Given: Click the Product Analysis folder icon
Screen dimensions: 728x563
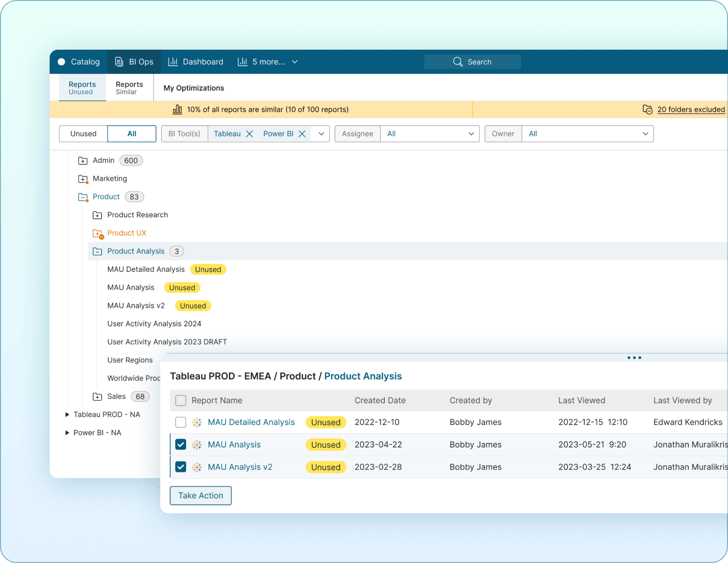Looking at the screenshot, I should click(x=97, y=251).
